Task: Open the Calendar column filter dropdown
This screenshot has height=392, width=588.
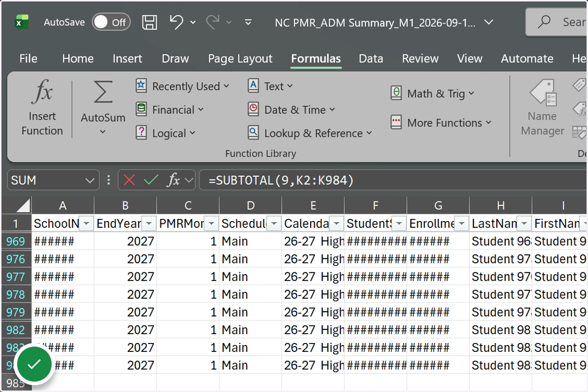Action: [x=337, y=224]
